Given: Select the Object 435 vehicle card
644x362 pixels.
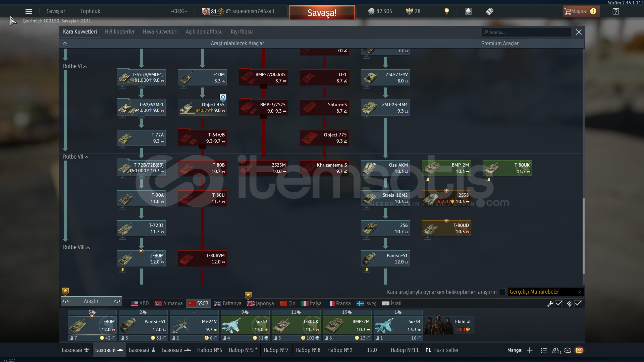Looking at the screenshot, I should pos(202,108).
